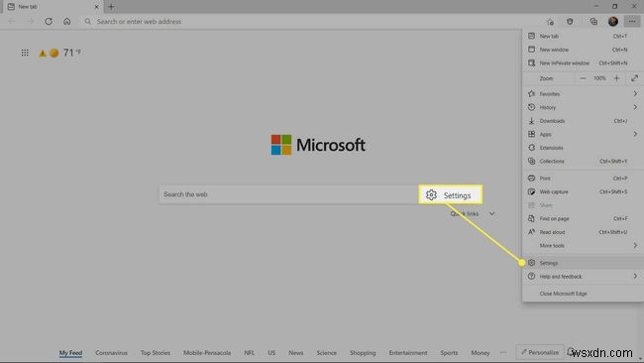The width and height of the screenshot is (644, 363).
Task: Show more feed categories ellipsis
Action: [x=503, y=353]
